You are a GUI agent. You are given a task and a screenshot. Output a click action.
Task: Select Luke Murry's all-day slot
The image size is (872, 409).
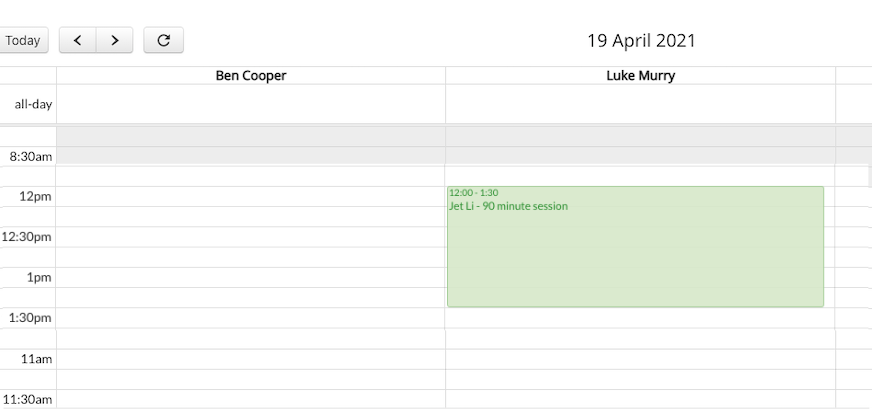tap(640, 104)
